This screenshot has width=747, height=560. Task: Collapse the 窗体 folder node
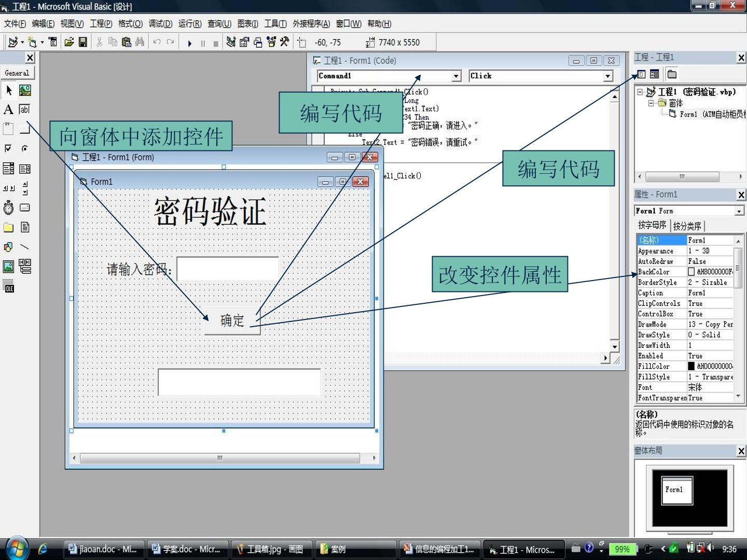click(651, 103)
